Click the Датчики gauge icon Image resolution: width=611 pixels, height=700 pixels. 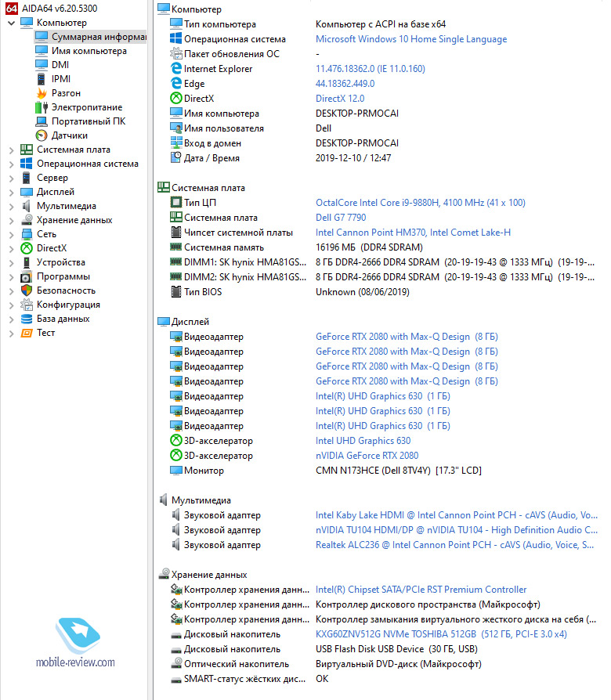(x=42, y=135)
